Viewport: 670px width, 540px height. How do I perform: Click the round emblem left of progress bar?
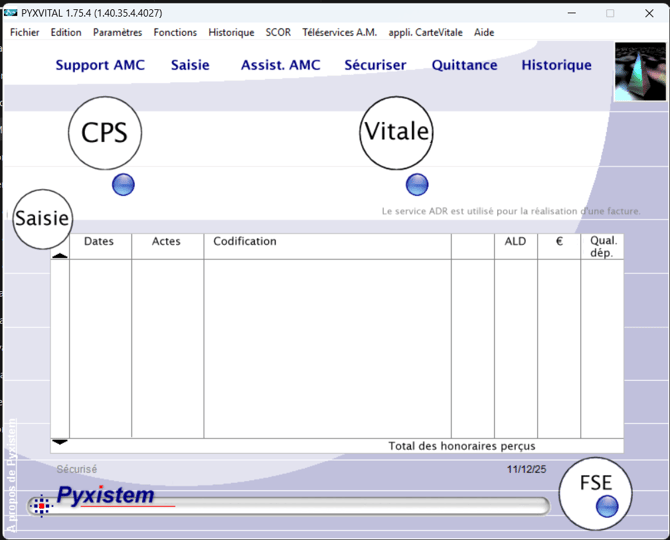[41, 506]
